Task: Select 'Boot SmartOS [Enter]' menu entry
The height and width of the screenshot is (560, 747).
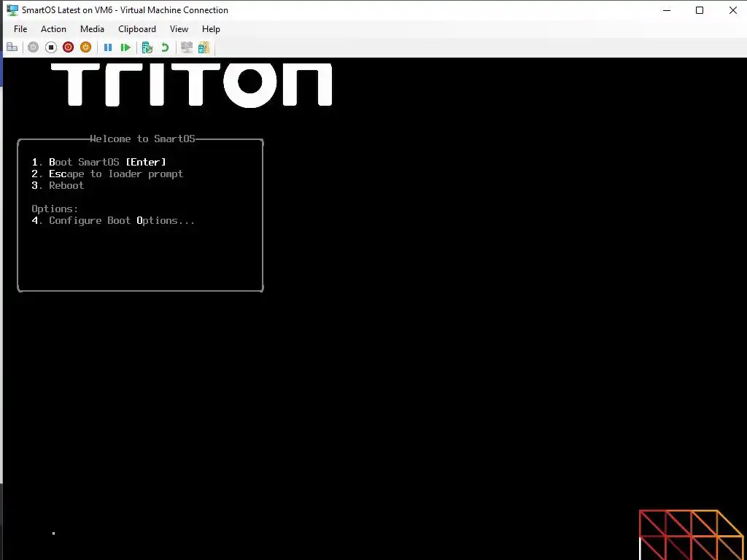Action: pos(99,162)
